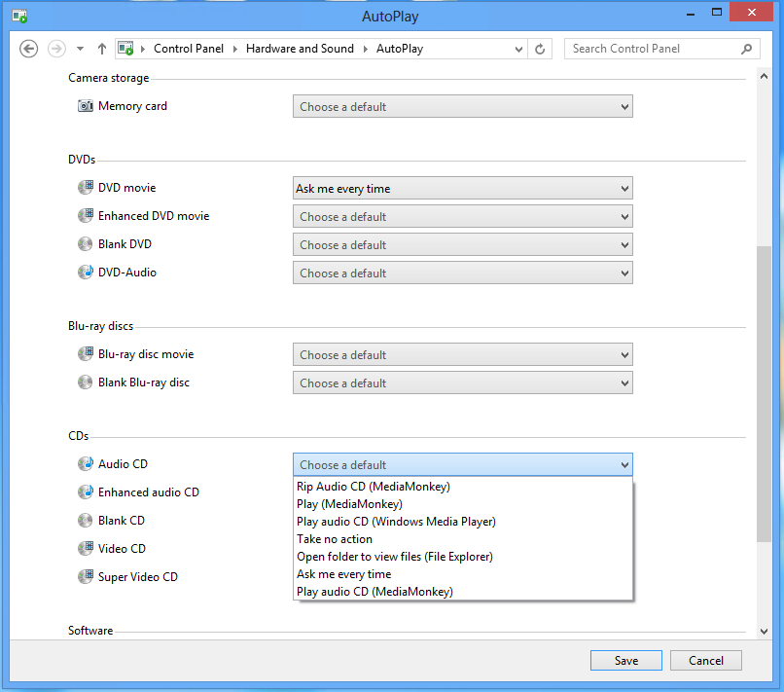Select Rip Audio CD (MediaMonkey) option
This screenshot has height=692, width=784.
tap(374, 487)
